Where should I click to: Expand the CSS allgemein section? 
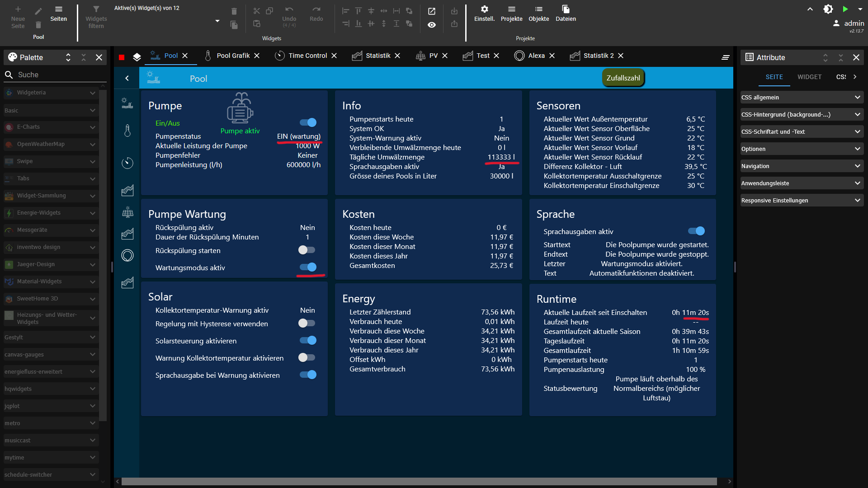pos(801,97)
